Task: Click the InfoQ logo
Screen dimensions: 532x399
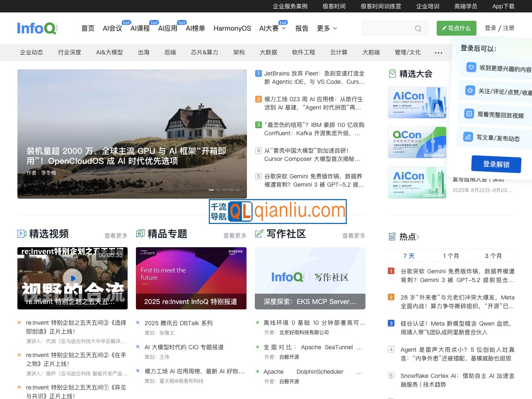Action: 37,28
